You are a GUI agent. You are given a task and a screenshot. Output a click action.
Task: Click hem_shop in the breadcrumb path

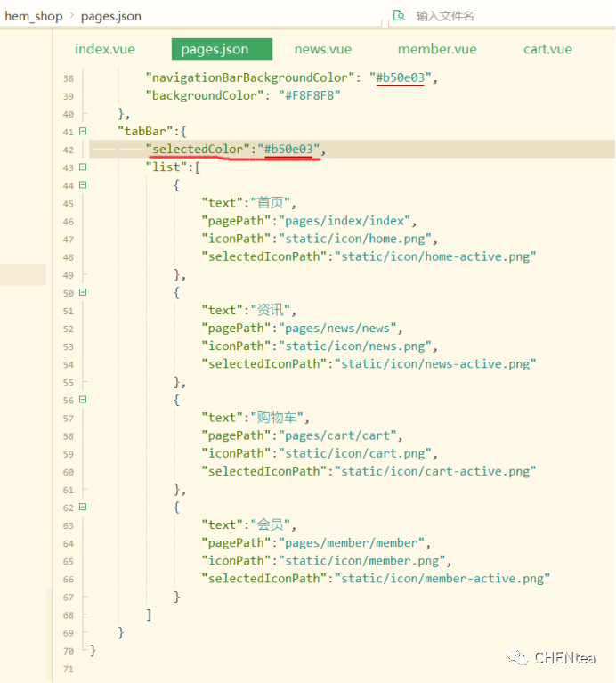(34, 16)
